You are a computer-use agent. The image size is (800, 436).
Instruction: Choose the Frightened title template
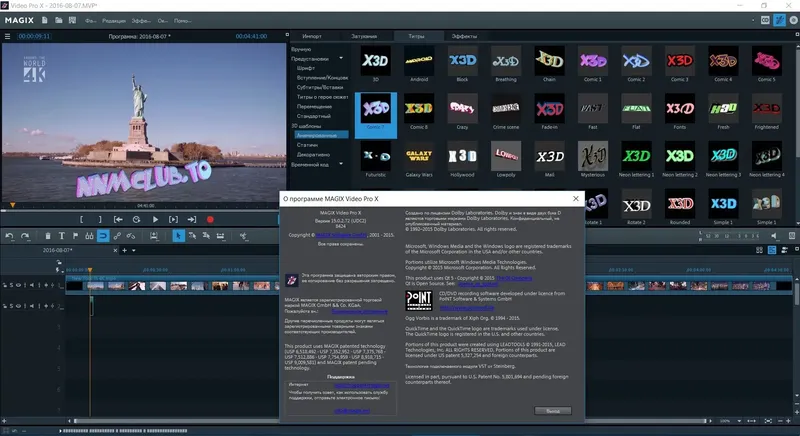766,112
